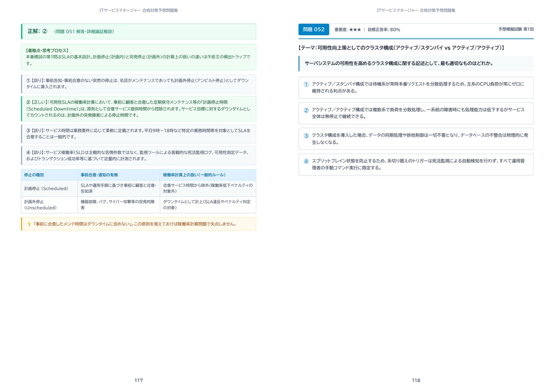Click the (問題 051 解答・詳細論証解説) subtitle

click(84, 31)
